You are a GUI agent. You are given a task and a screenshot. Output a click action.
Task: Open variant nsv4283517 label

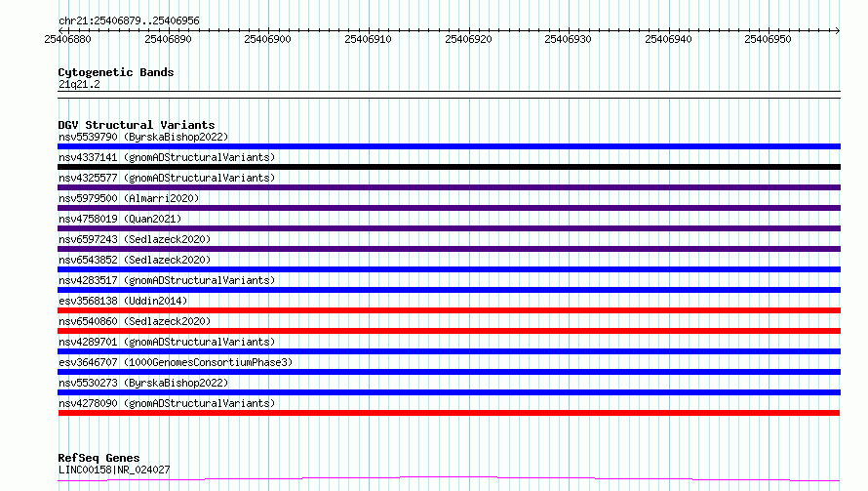pos(167,280)
